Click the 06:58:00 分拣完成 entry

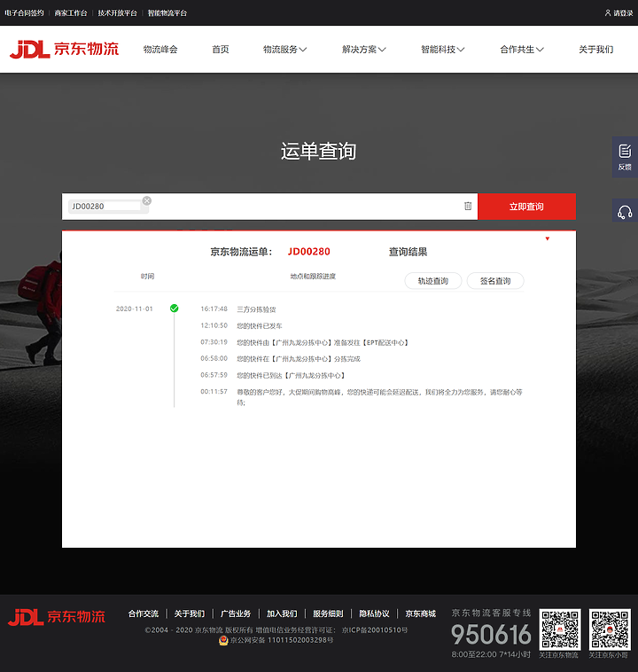coord(281,359)
